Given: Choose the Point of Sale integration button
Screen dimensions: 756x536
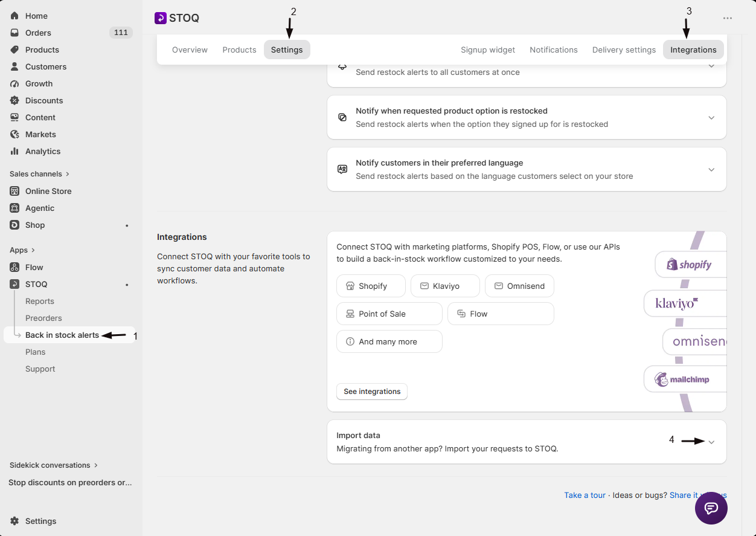Looking at the screenshot, I should pyautogui.click(x=389, y=314).
